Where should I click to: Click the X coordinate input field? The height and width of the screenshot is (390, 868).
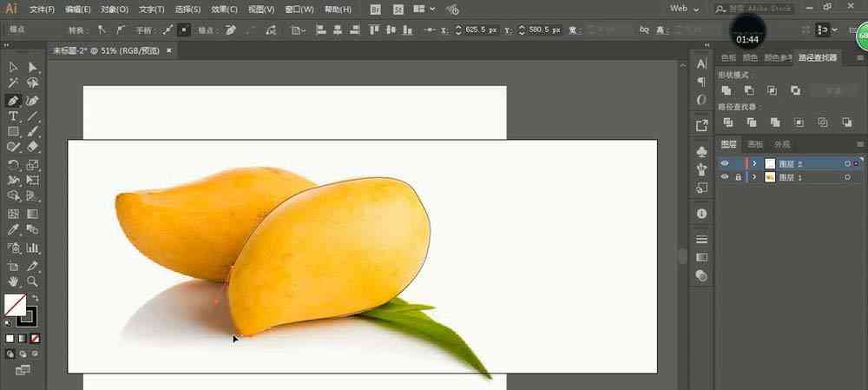coord(482,30)
